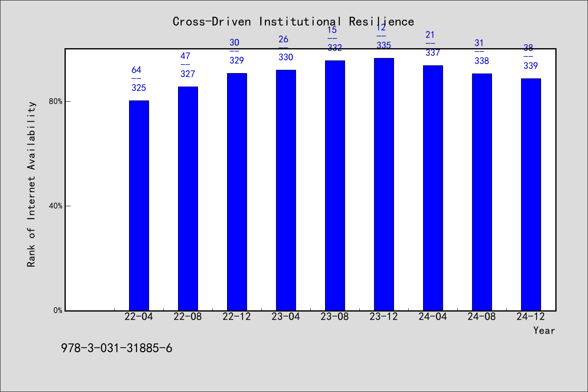Click the data label value 329
The width and height of the screenshot is (588, 392).
click(237, 60)
